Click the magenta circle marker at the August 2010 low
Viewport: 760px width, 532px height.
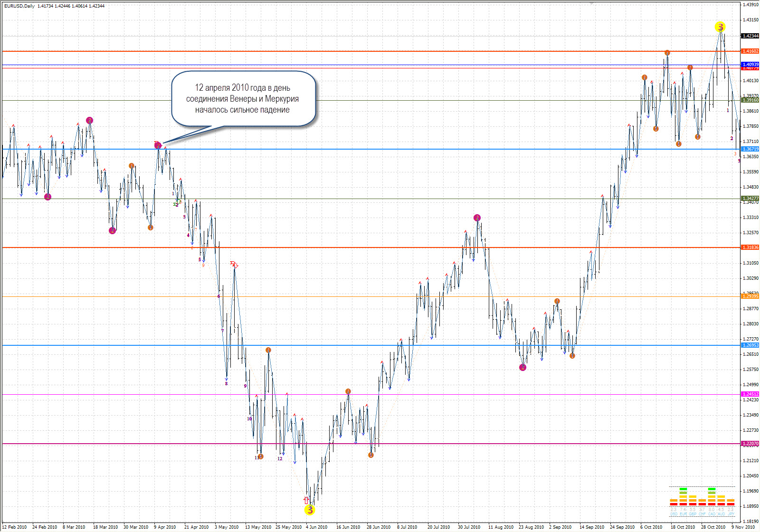pos(522,367)
